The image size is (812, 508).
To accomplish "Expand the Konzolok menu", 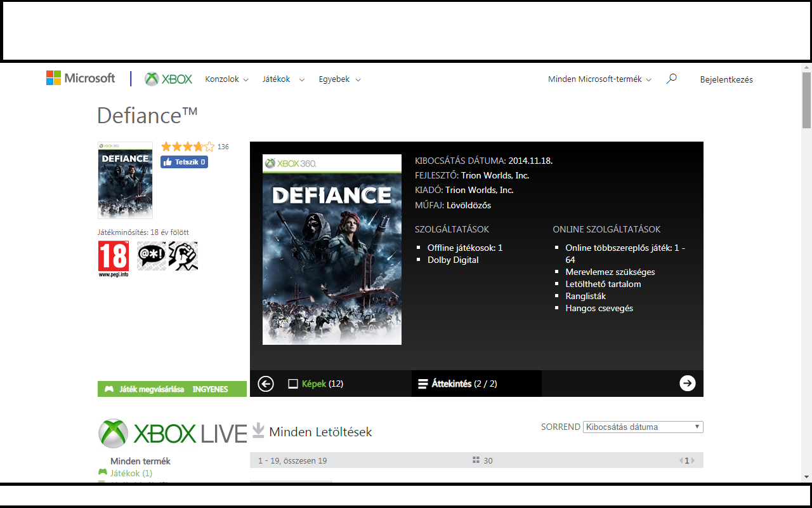I will tap(226, 79).
